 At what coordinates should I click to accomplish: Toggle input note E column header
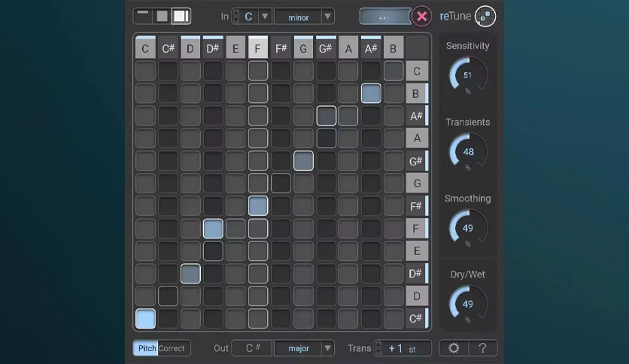tap(235, 47)
